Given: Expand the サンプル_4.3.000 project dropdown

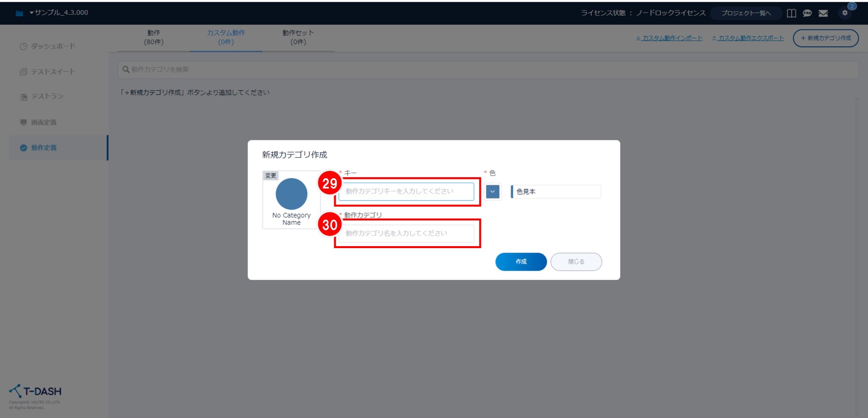Looking at the screenshot, I should (x=58, y=13).
